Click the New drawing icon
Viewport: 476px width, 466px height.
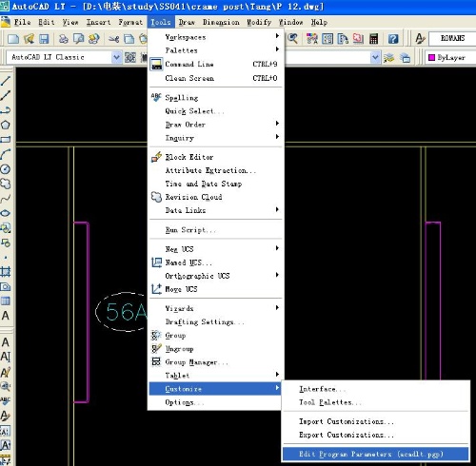click(13, 39)
